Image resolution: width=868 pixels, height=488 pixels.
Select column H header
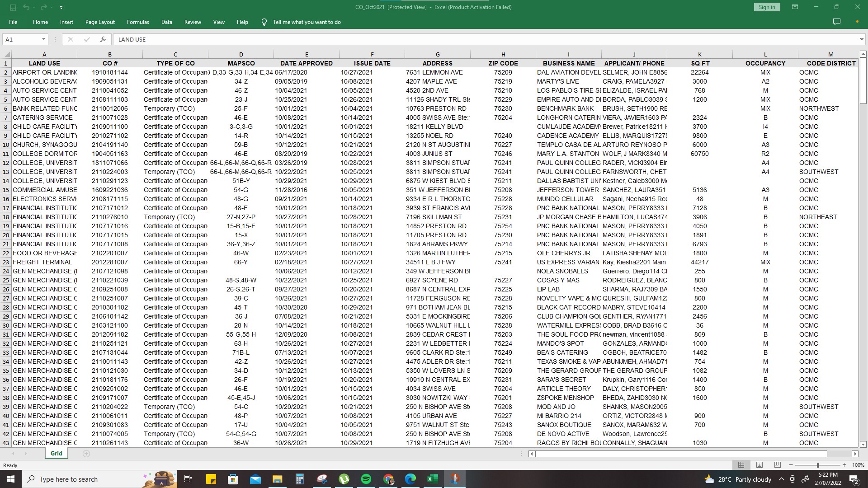(x=503, y=54)
